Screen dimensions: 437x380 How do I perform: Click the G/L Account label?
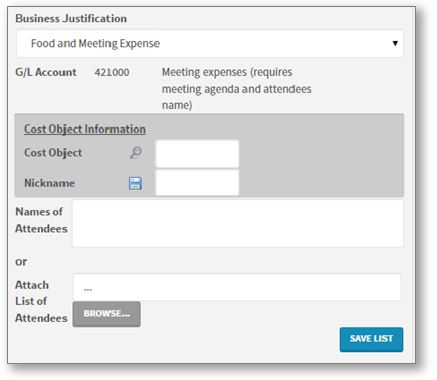(x=46, y=72)
